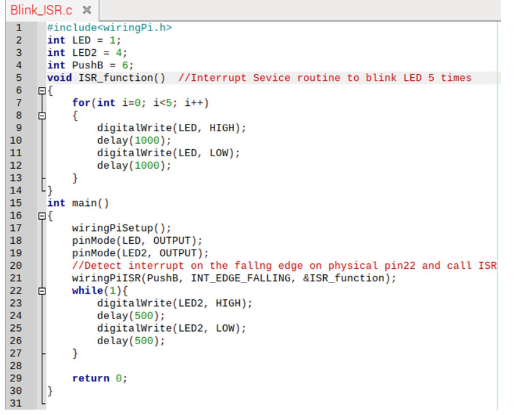
Task: Click the closing brace on line 30
Action: (50, 391)
